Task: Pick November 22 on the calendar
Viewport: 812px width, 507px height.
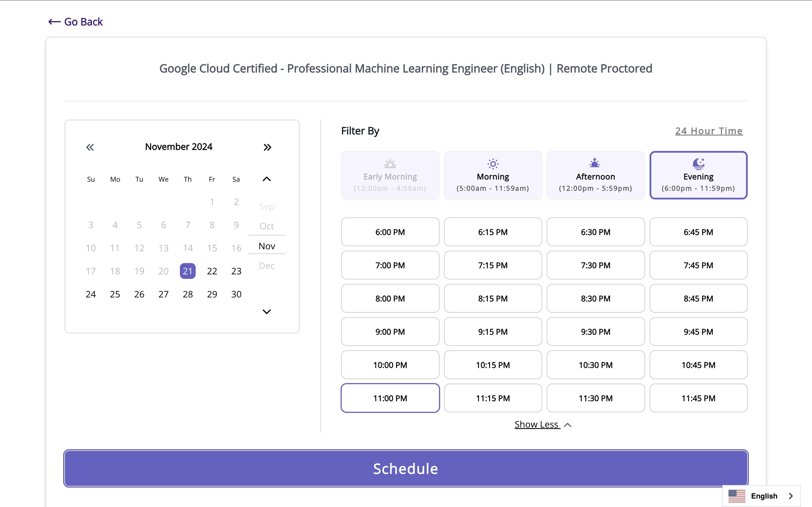Action: [x=212, y=271]
